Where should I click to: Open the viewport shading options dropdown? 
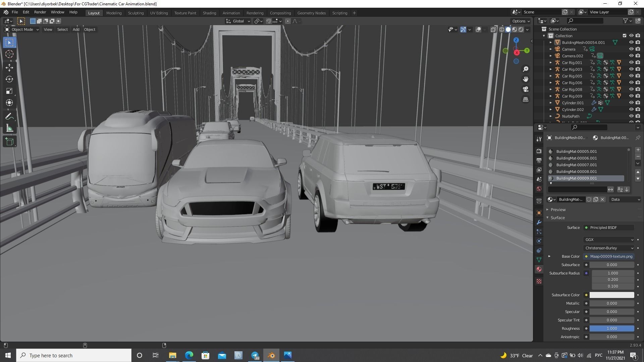click(527, 29)
